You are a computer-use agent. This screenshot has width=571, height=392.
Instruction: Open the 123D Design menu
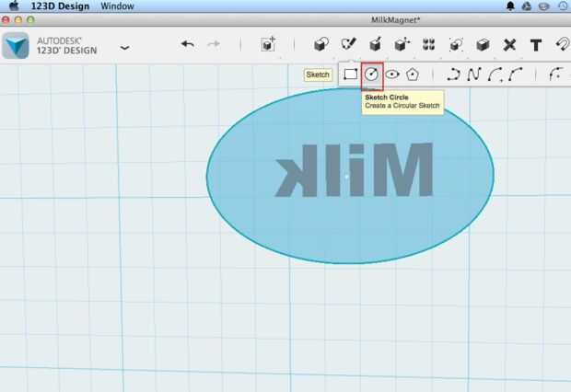coord(60,6)
